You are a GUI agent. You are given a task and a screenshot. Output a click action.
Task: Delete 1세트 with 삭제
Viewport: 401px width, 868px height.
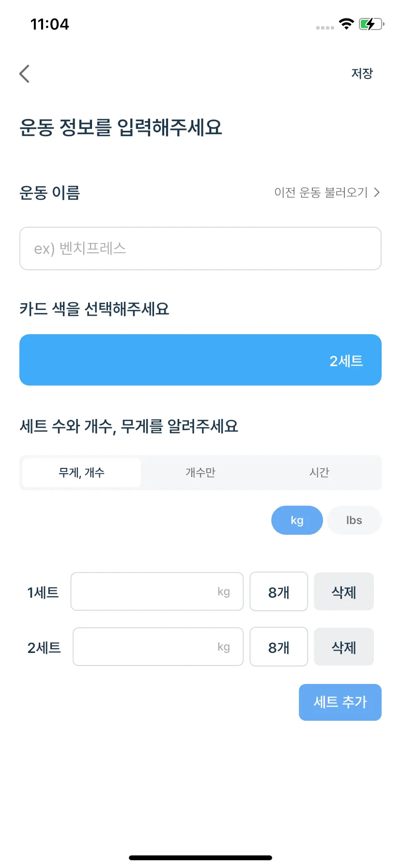click(344, 591)
